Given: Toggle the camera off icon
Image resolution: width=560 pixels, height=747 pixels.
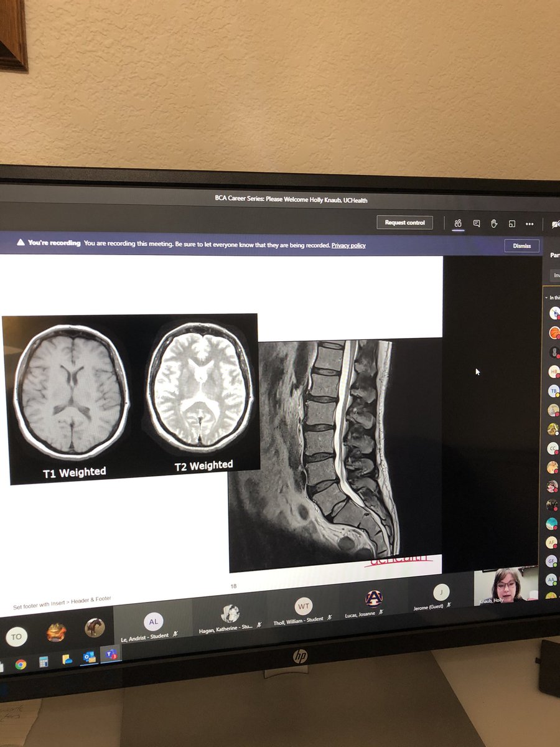Looking at the screenshot, I should 555,225.
